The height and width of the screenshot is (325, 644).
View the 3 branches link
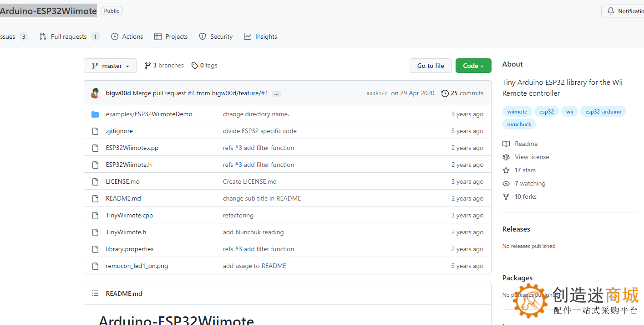(x=164, y=66)
